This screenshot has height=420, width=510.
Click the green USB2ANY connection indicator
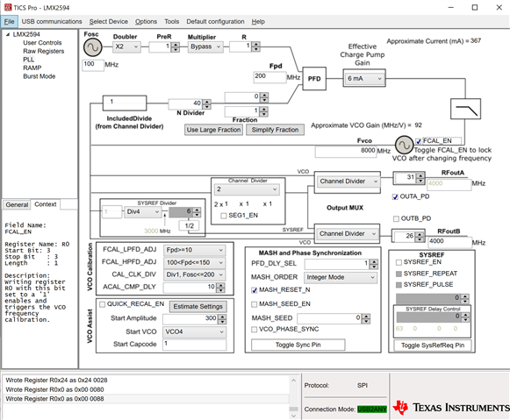coord(372,409)
